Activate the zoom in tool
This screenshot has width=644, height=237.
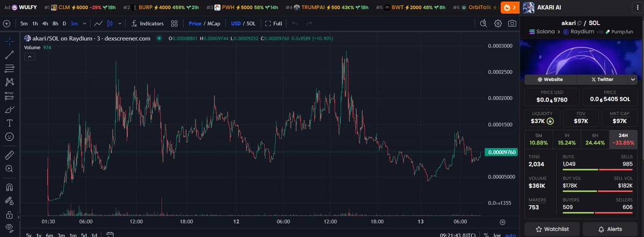9,169
